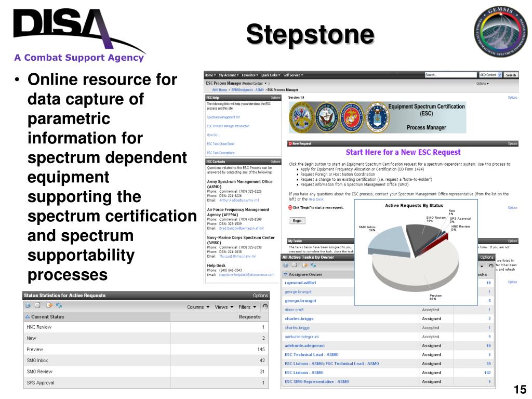Open the Favorites menu
Screen dimensions: 532x399
[x=250, y=75]
